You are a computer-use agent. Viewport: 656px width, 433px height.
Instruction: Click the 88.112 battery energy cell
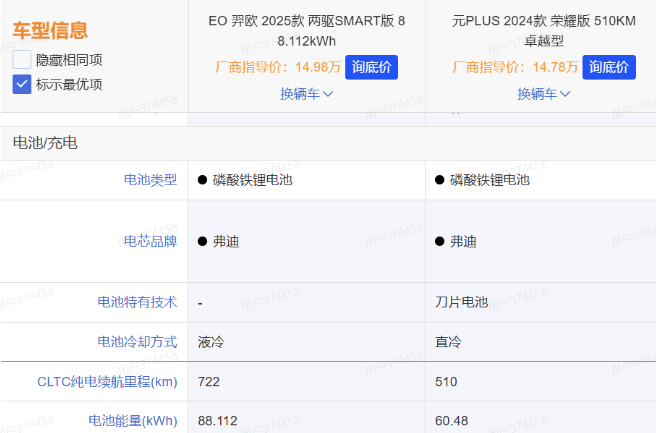coord(218,420)
